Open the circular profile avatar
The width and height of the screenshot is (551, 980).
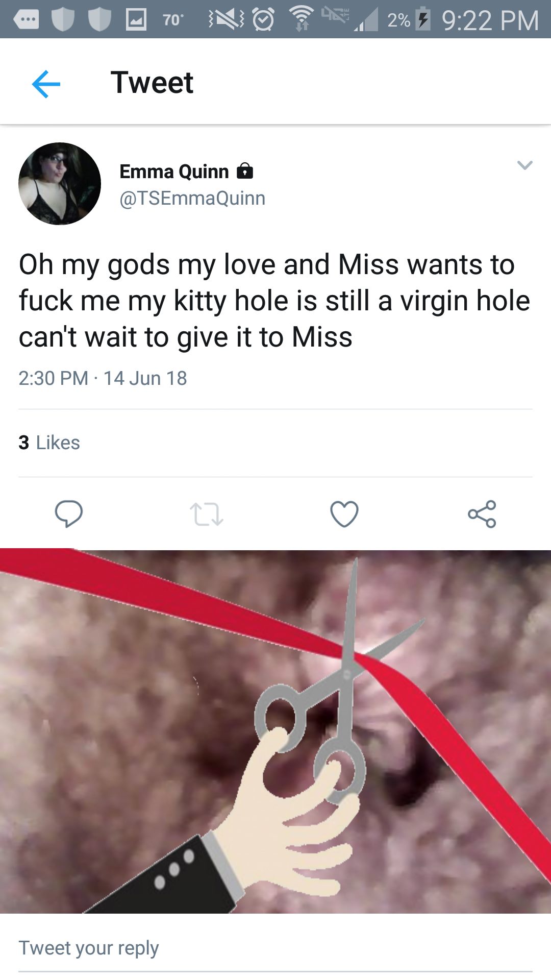[60, 184]
